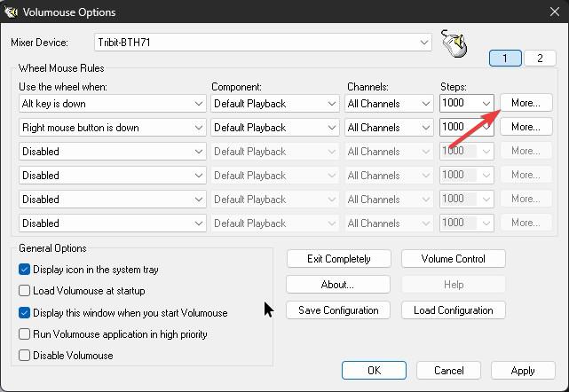Click Exit Completely

click(338, 259)
